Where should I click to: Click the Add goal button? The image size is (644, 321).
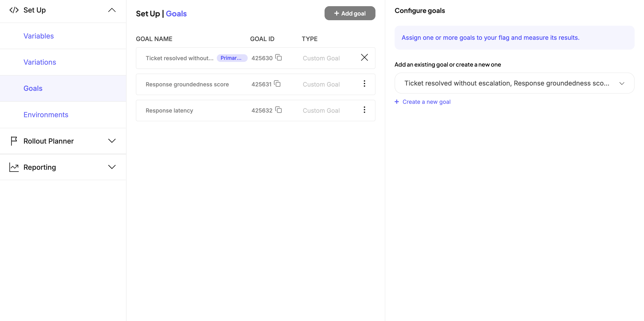click(x=350, y=13)
